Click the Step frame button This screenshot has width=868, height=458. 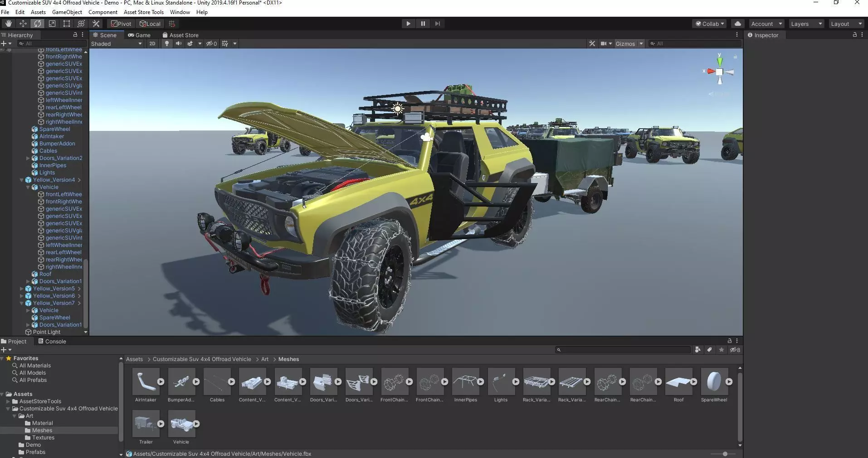(x=437, y=24)
